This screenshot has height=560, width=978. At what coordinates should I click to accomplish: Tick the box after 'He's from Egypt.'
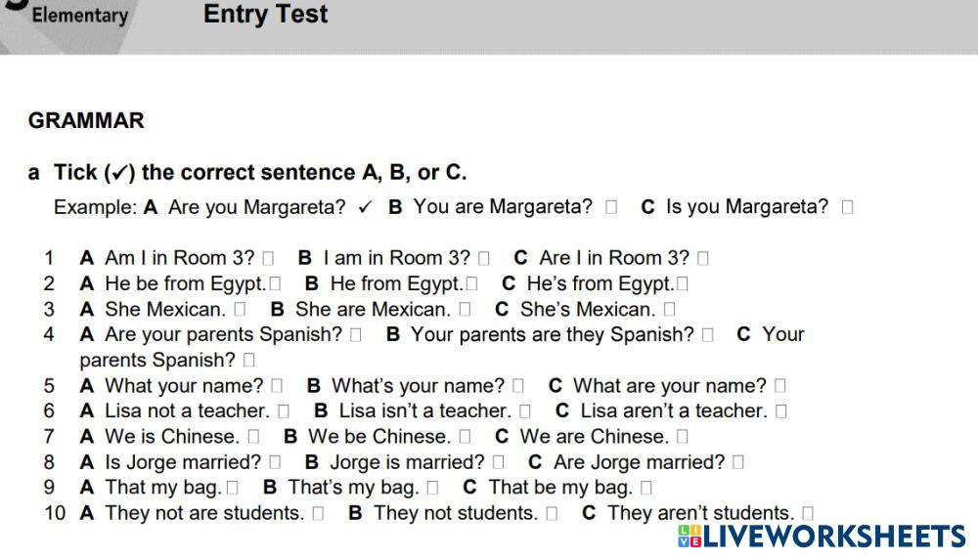(683, 284)
